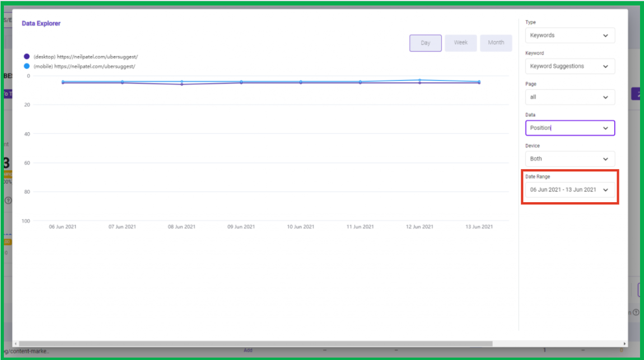644x360 pixels.
Task: Click the 08 Jun 2021 desktop data point
Action: 182,84
